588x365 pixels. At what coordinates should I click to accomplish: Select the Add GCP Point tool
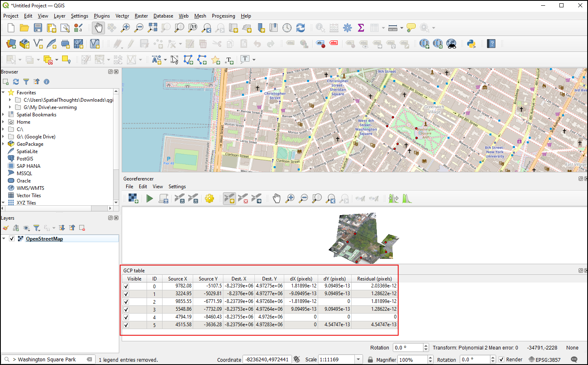click(x=229, y=199)
